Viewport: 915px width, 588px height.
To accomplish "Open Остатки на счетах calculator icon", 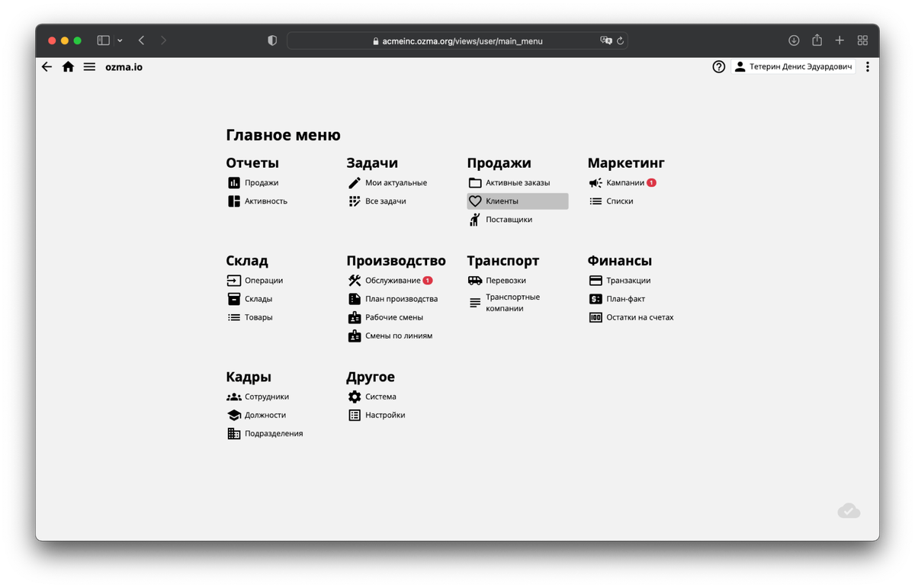I will tap(596, 316).
